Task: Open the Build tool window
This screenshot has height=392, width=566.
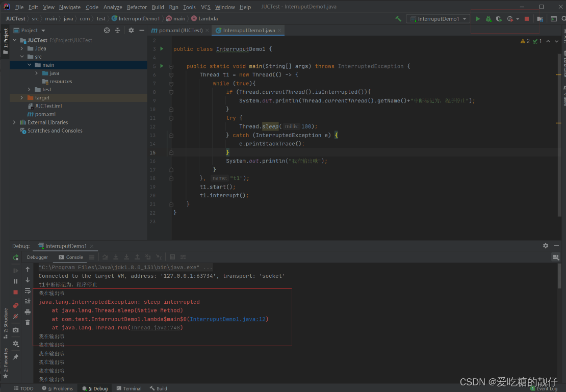Action: [x=159, y=388]
